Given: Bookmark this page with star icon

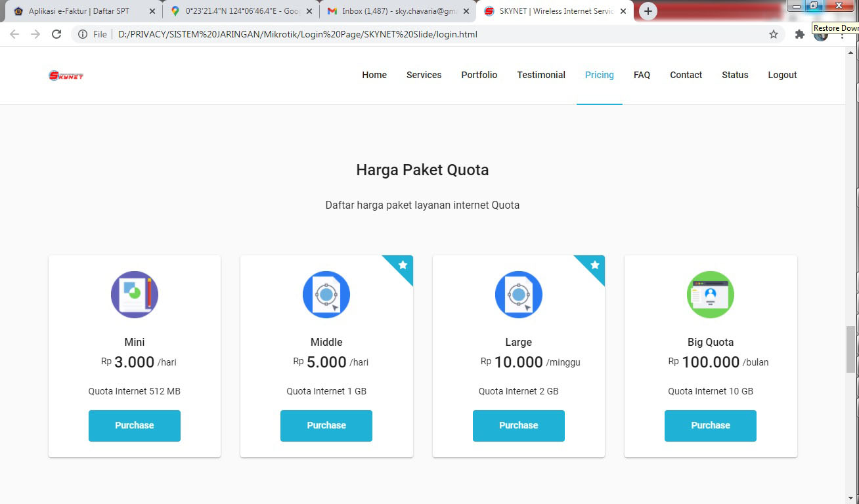Looking at the screenshot, I should [774, 34].
